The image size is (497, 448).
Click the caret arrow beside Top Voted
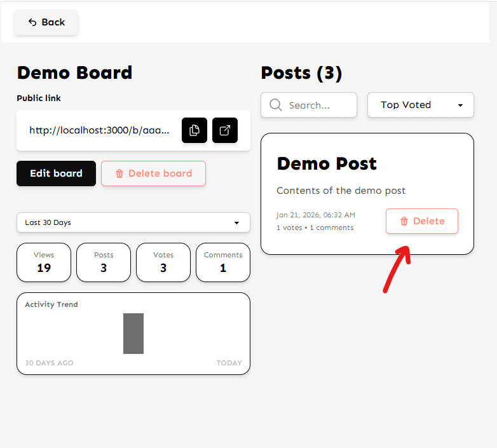coord(460,105)
